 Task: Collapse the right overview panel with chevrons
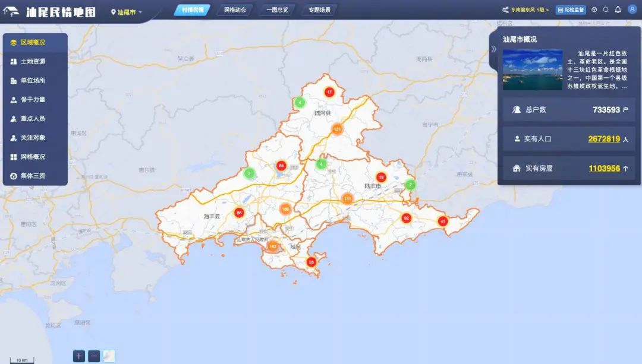click(x=493, y=49)
